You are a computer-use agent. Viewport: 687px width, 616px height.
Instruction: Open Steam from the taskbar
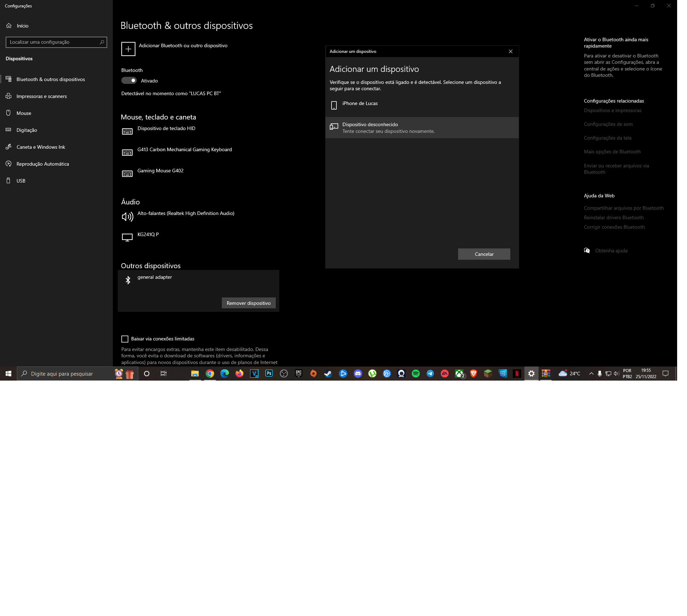tap(328, 374)
